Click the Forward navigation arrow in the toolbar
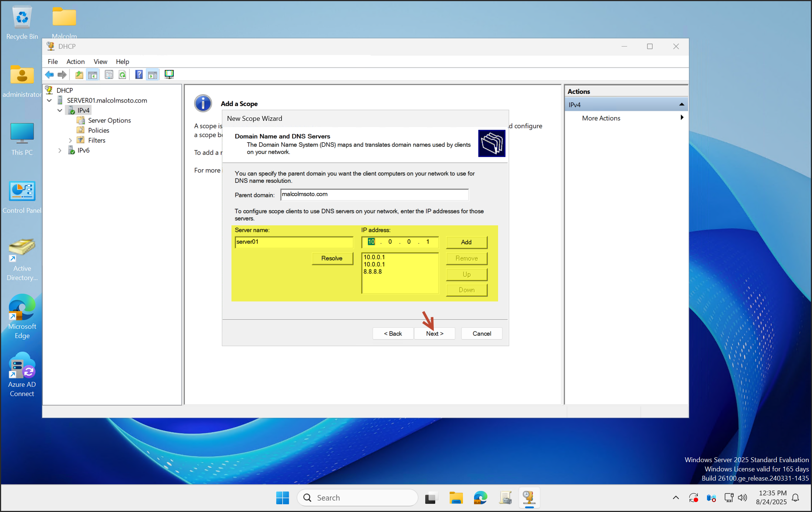The height and width of the screenshot is (512, 812). click(x=62, y=74)
